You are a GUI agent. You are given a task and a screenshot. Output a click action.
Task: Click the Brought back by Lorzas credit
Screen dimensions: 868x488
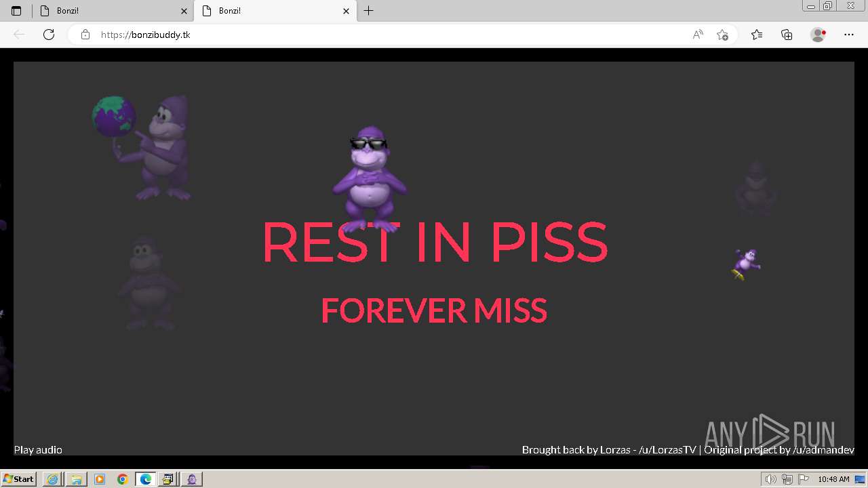609,450
